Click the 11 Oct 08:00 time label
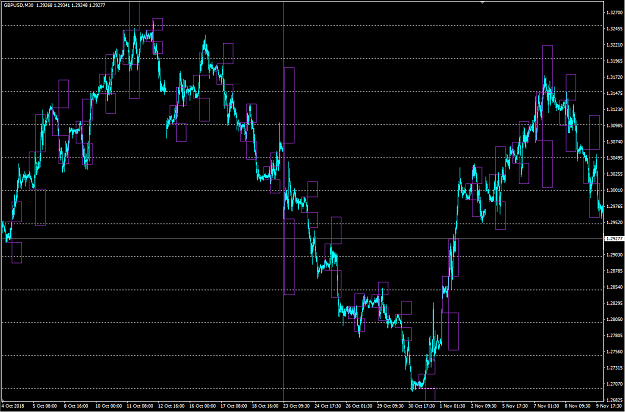 [138, 406]
